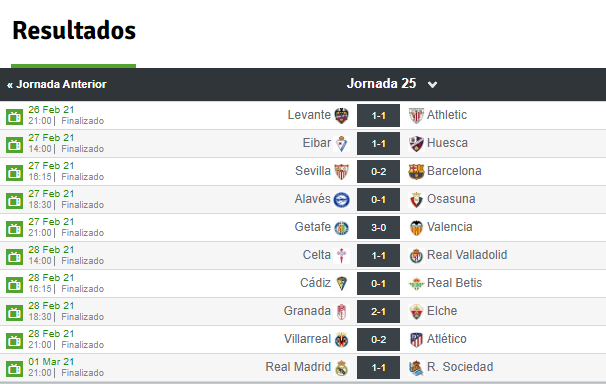Open the 3-0 Getafe Valencia score
Viewport: 606px width, 384px height.
click(x=378, y=228)
